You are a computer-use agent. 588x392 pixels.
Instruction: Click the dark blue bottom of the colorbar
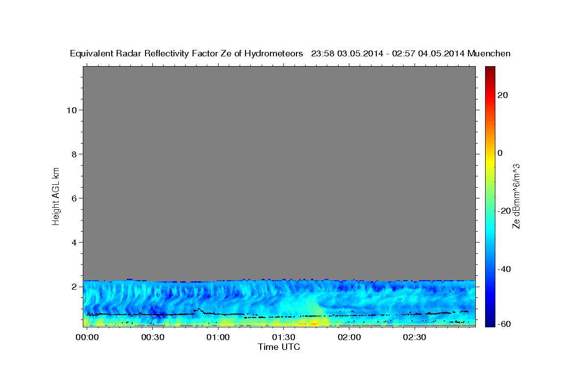(490, 321)
